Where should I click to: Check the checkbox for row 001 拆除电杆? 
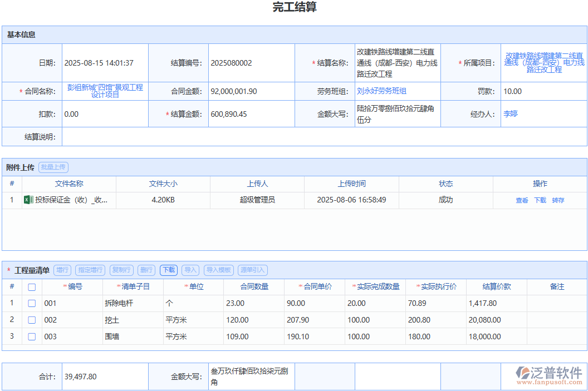click(x=32, y=303)
